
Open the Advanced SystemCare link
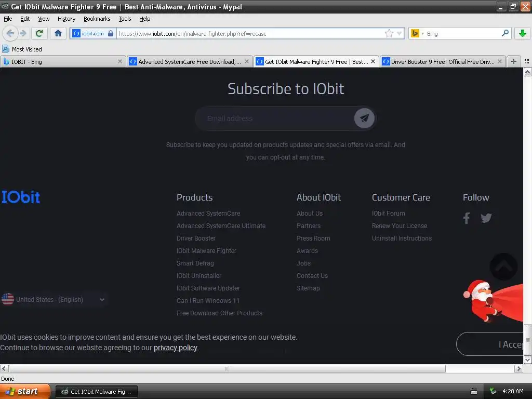coord(208,214)
